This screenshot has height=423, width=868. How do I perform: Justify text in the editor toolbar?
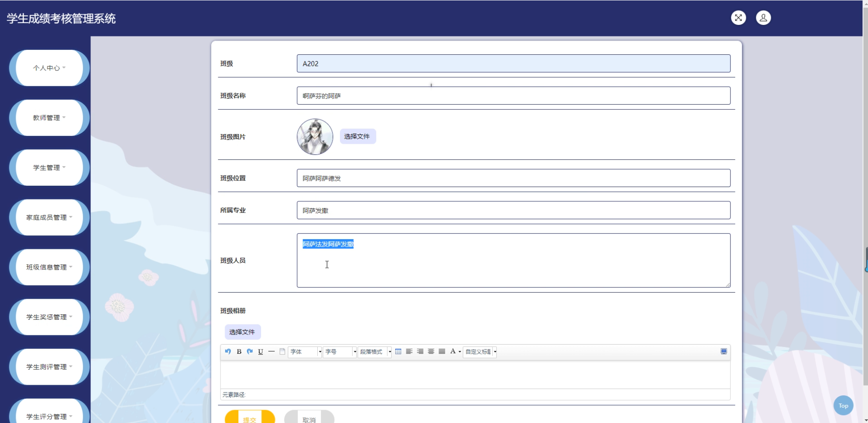tap(442, 352)
